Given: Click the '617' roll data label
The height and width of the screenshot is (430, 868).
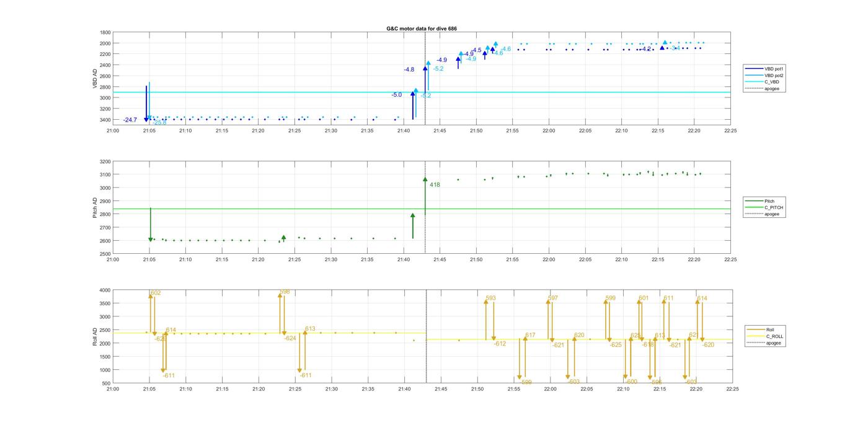Looking at the screenshot, I should [530, 336].
